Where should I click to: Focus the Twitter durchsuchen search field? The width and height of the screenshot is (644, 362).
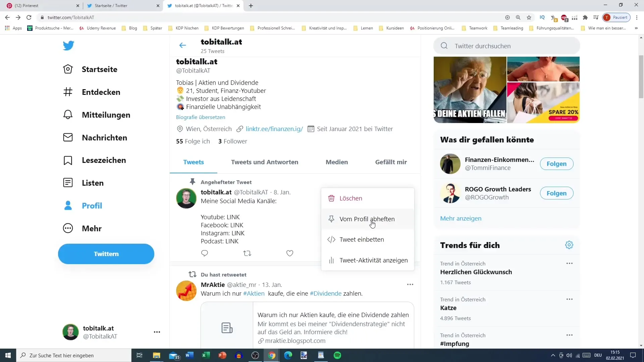point(506,46)
